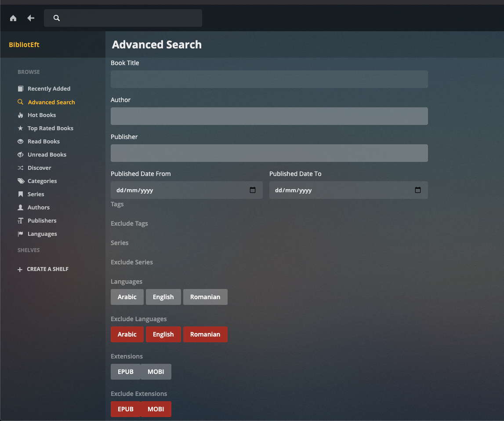Image resolution: width=504 pixels, height=421 pixels.
Task: Toggle Romanian under Languages
Action: point(205,297)
